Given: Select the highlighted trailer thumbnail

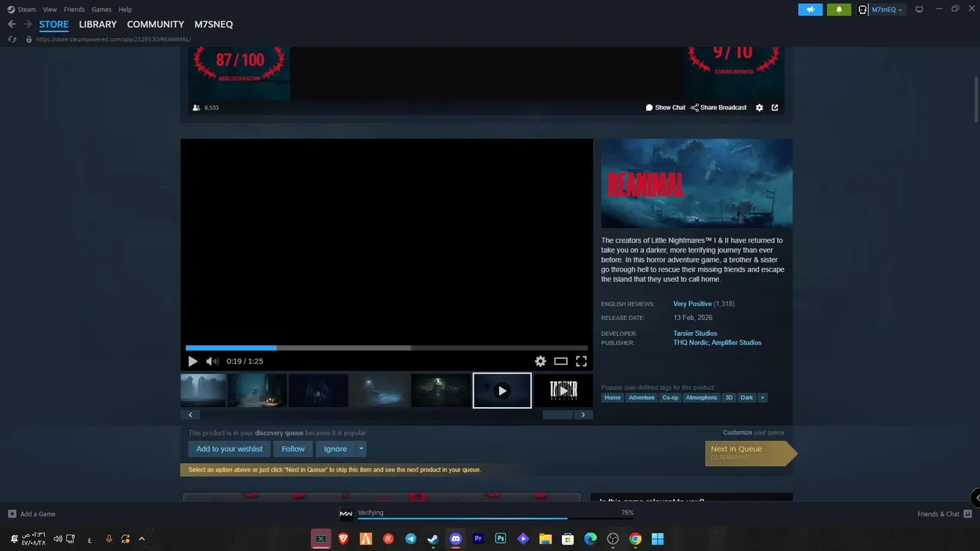Looking at the screenshot, I should 502,390.
